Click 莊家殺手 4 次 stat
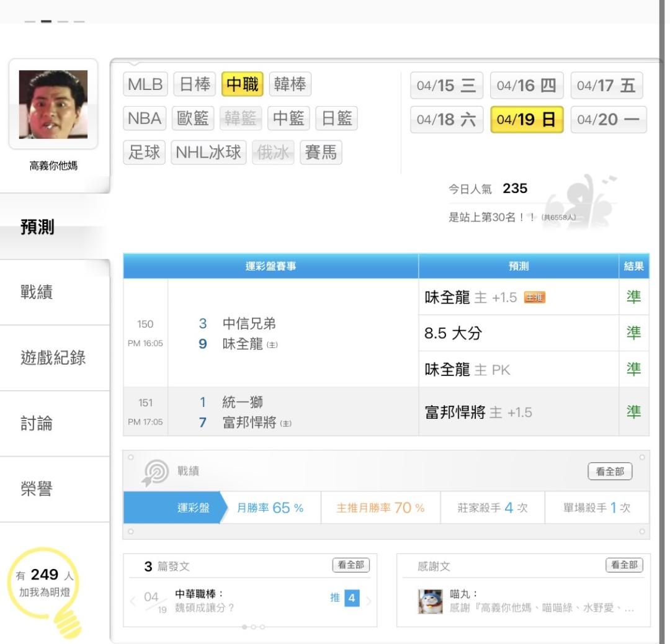Screen dimensions: 670x644 coord(493,508)
